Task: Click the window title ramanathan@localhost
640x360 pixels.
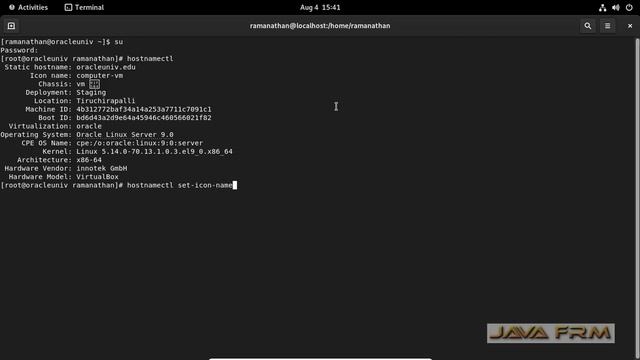Action: click(x=320, y=26)
